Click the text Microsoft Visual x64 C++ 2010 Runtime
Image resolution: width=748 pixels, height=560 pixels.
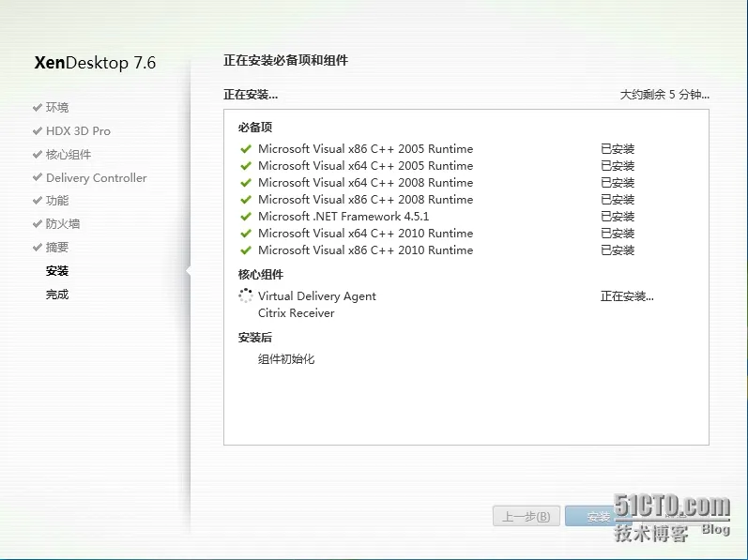coord(365,233)
